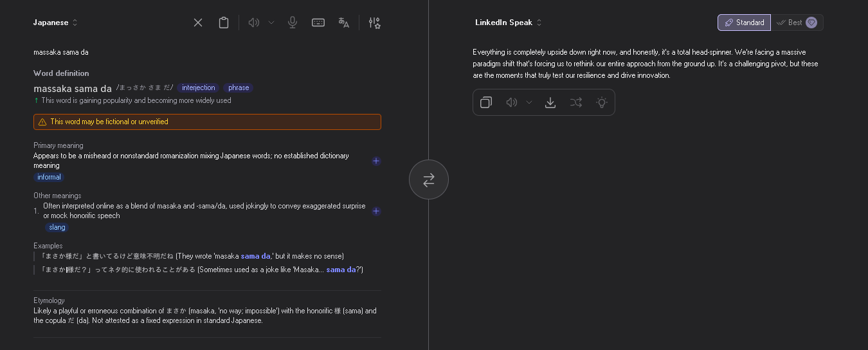Clear the source text with the X icon
Viewport: 868px width, 350px height.
pyautogui.click(x=198, y=23)
